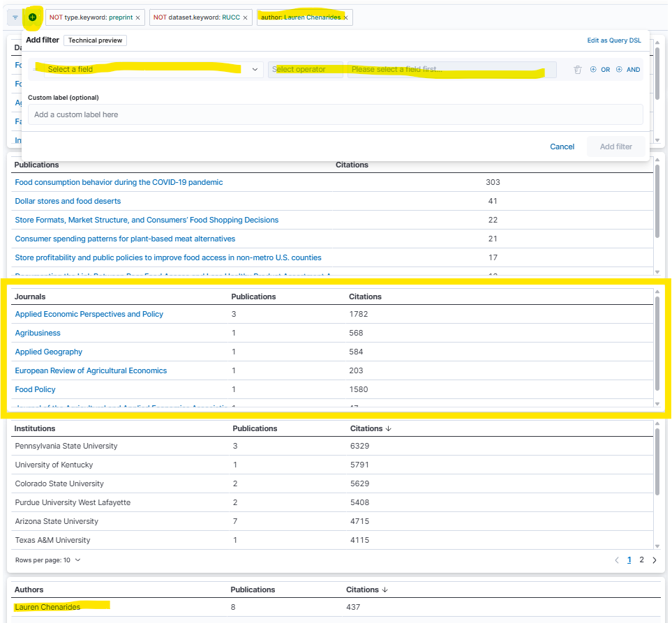Click Edit as Query DSL link
672x623 pixels.
[x=613, y=40]
